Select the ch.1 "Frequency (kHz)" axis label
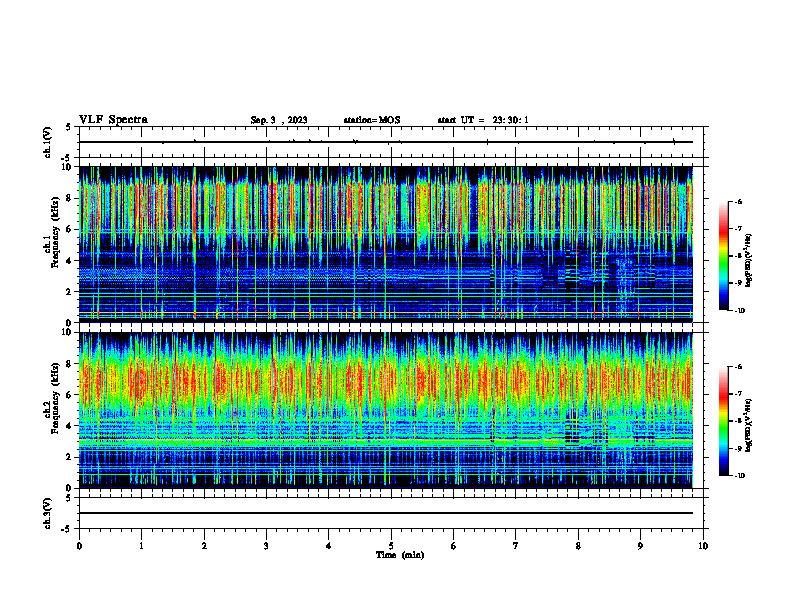This screenshot has height=612, width=792. 55,232
